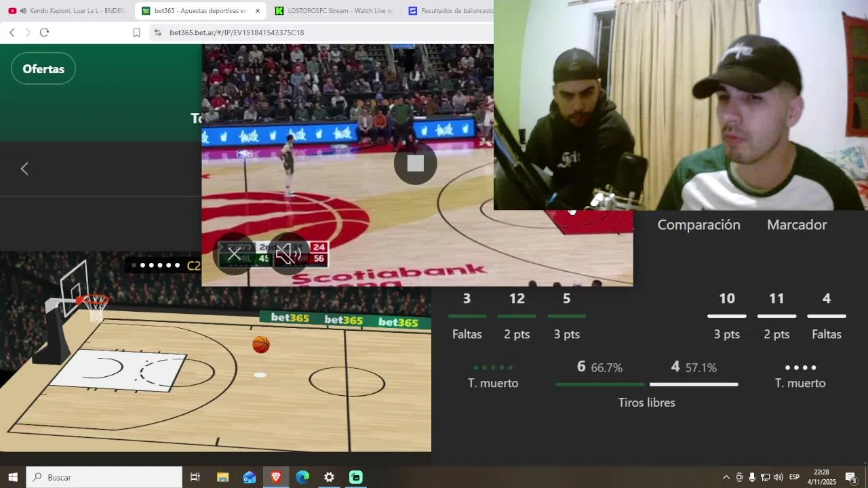Click the microphone icon in system tray

[752, 477]
